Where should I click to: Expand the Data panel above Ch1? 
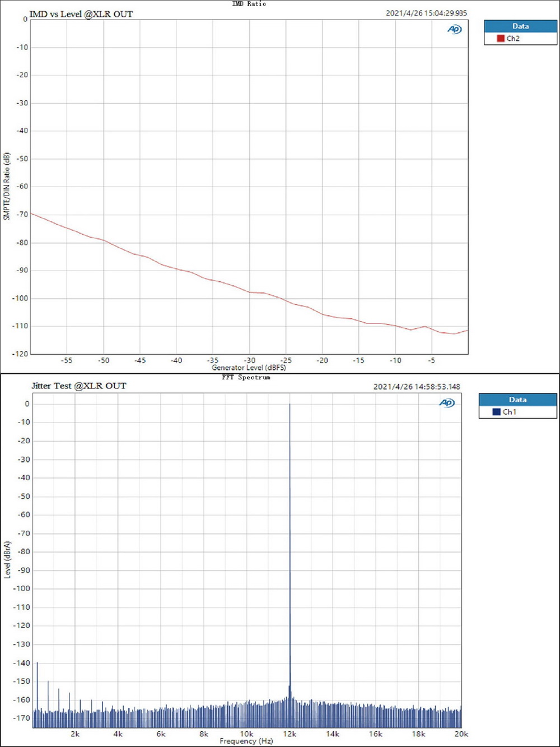(x=517, y=400)
